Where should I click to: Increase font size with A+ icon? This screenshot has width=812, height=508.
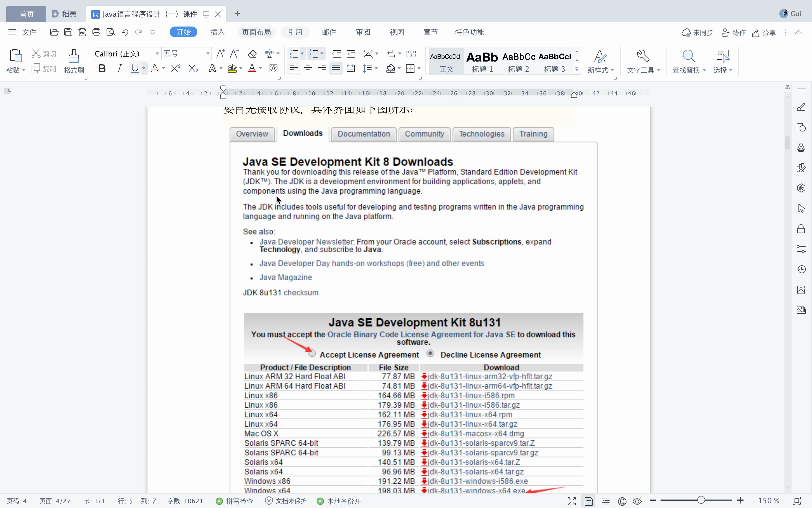click(x=220, y=54)
